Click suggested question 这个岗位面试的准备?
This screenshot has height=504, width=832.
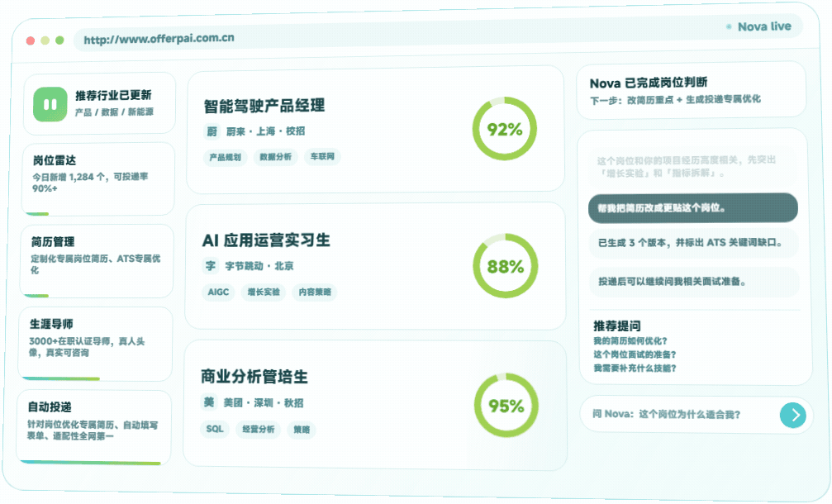(635, 355)
